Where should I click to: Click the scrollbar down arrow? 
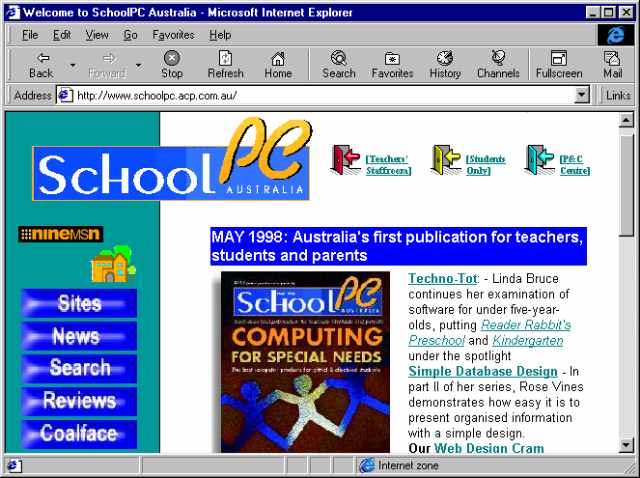point(626,445)
